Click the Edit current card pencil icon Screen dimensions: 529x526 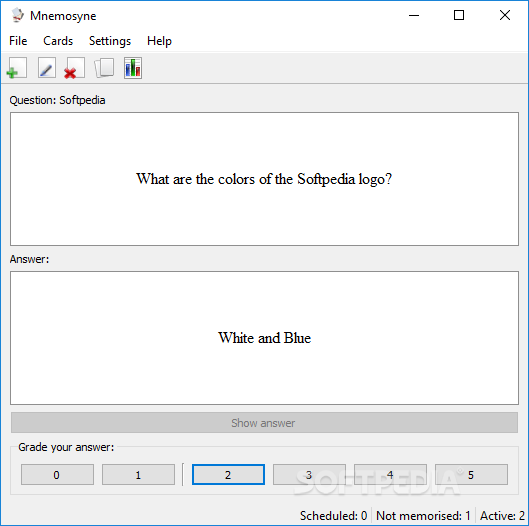(x=47, y=68)
